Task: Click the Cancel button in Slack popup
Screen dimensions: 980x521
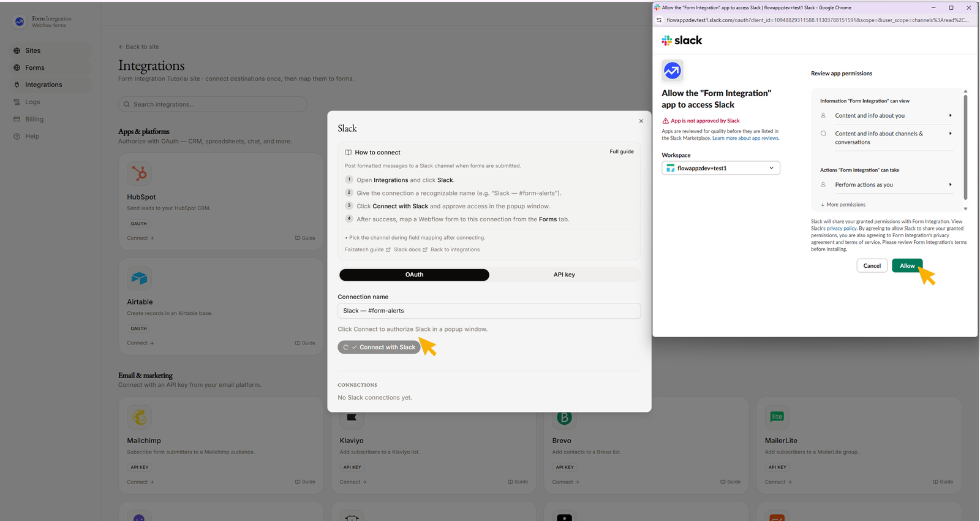Action: click(x=872, y=266)
